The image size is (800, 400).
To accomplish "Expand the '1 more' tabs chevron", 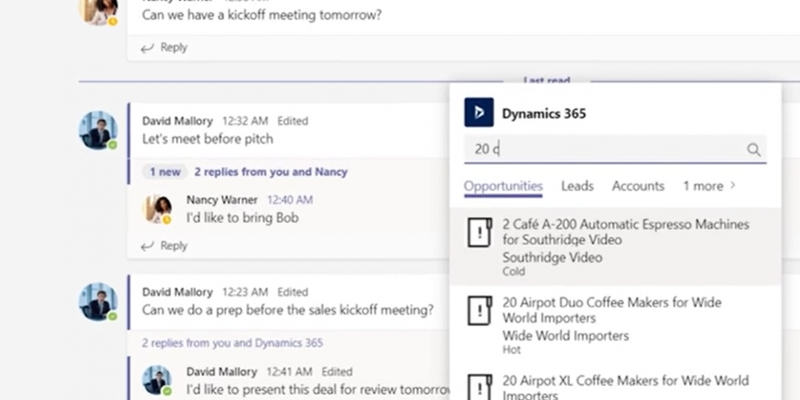I will [732, 186].
